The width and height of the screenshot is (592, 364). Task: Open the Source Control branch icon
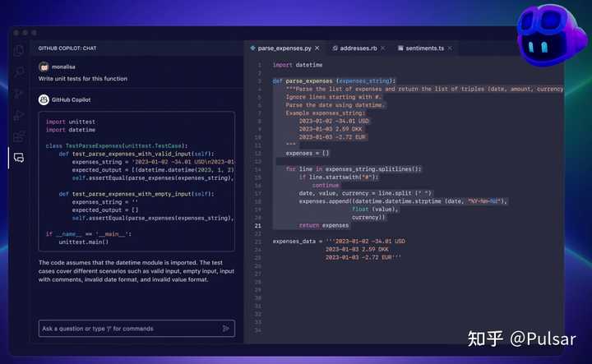(x=19, y=93)
